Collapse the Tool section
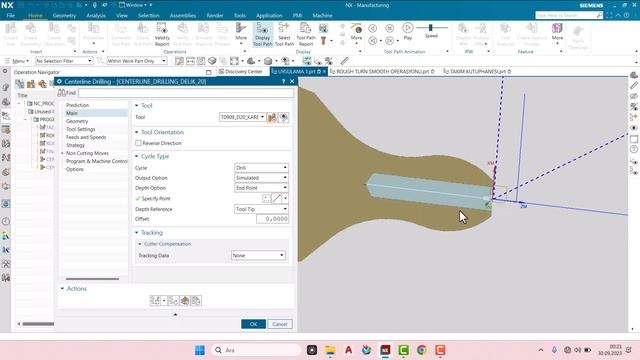Viewport: 640px width, 360px height. tap(137, 106)
